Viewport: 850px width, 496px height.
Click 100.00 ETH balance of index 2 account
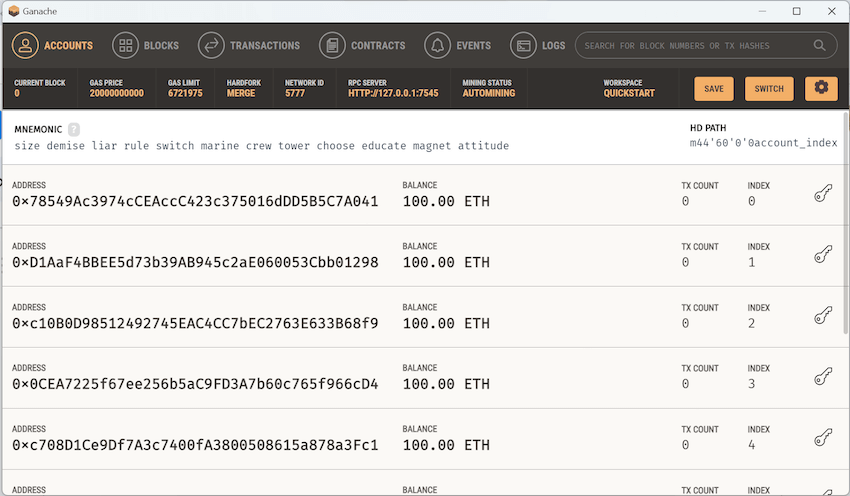(x=446, y=323)
